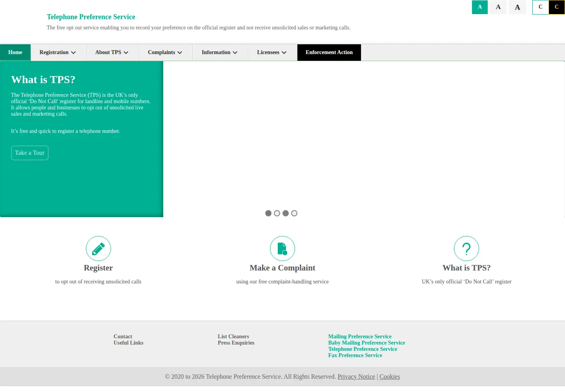Open the Cookies link
Viewport: 565px width, 392px height.
pyautogui.click(x=390, y=377)
